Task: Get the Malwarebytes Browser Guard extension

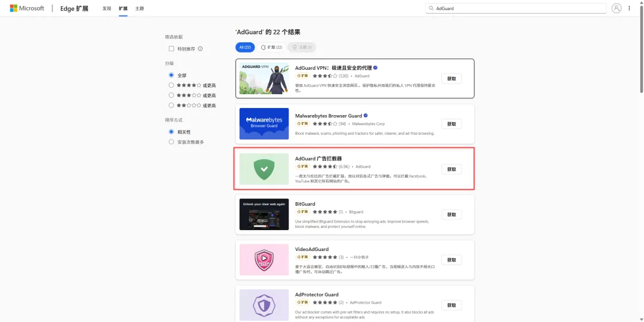Action: click(x=451, y=123)
